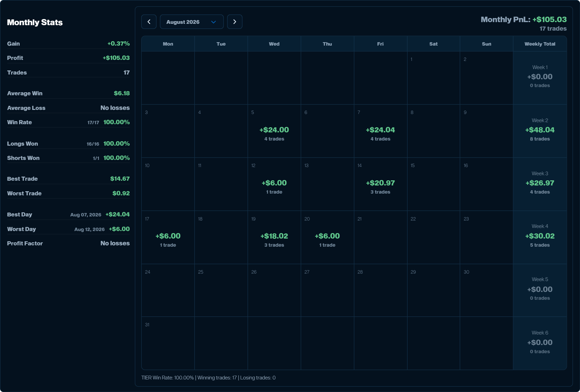
Task: Select Aug 5 cell showing +$24.00
Action: coord(274,131)
